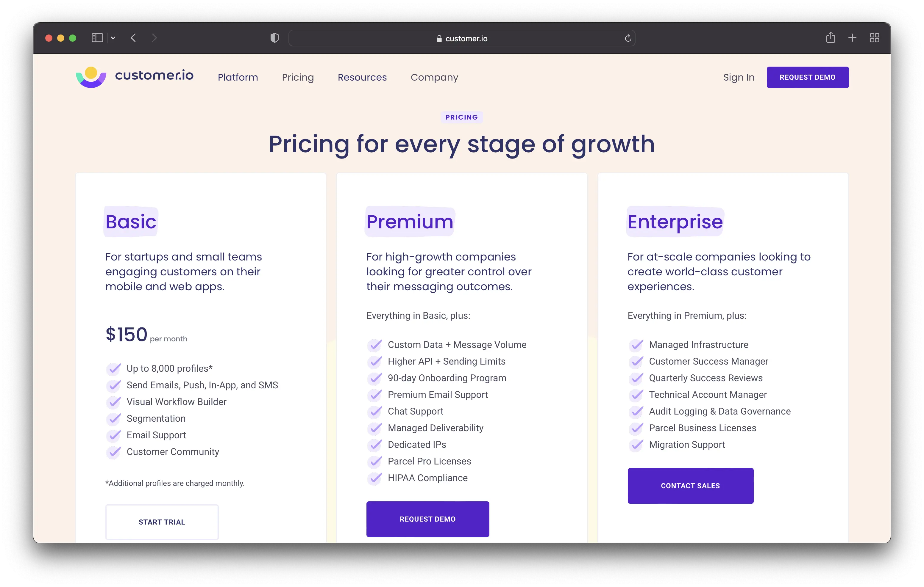Expand the sidebar dropdown chevron
Screen dimensions: 924x587
tap(113, 38)
